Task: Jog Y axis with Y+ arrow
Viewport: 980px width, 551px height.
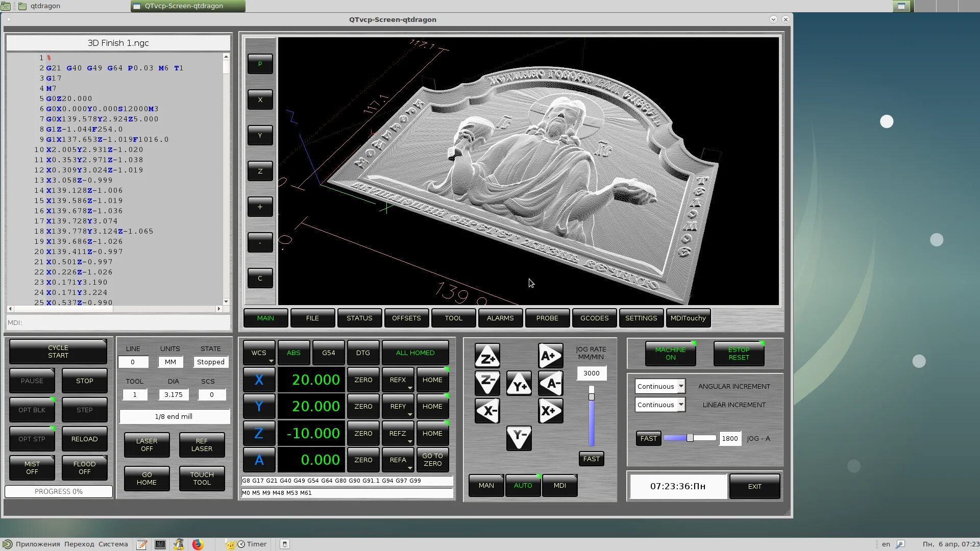Action: tap(519, 383)
